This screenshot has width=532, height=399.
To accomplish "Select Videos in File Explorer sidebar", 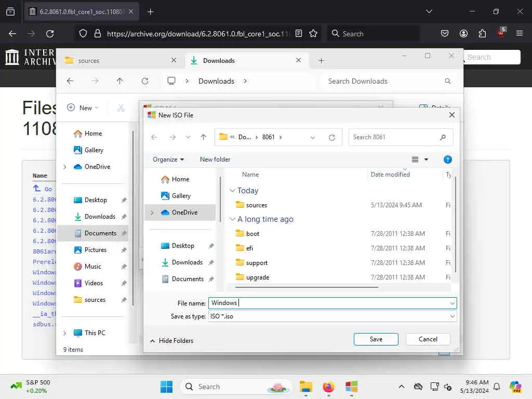I will [x=94, y=283].
